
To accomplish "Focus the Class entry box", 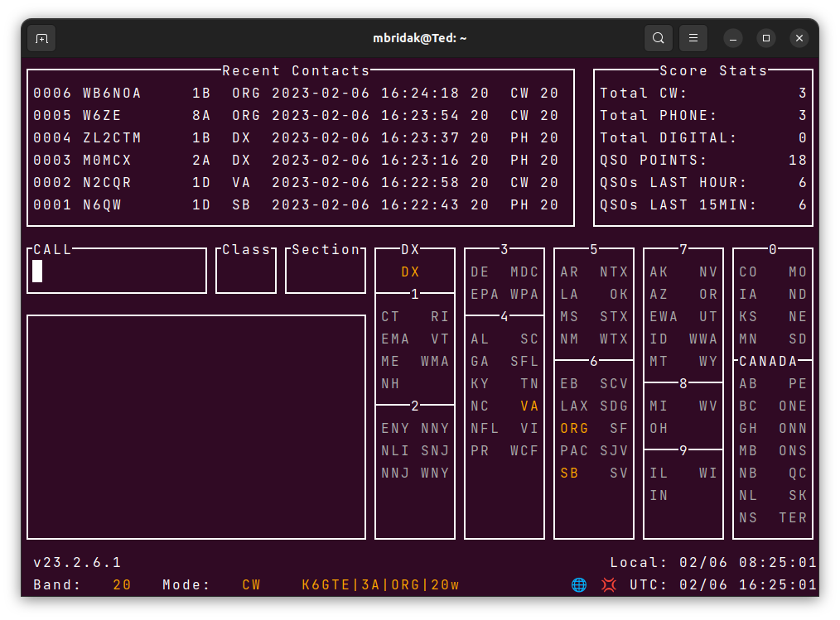I will tap(246, 272).
